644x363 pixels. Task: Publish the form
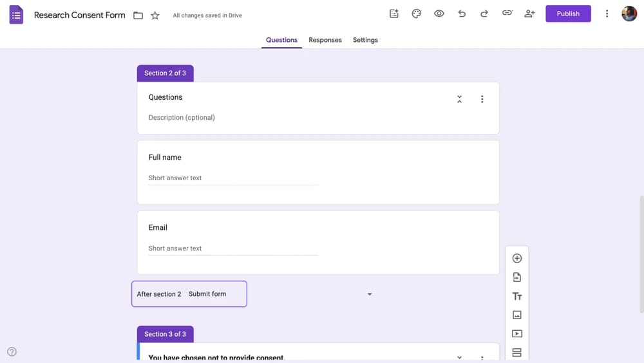click(x=568, y=14)
